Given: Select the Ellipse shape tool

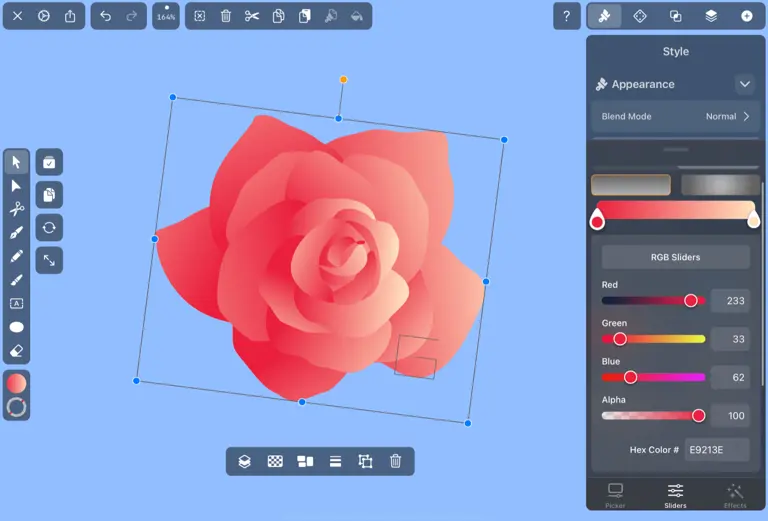Looking at the screenshot, I should click(x=16, y=327).
